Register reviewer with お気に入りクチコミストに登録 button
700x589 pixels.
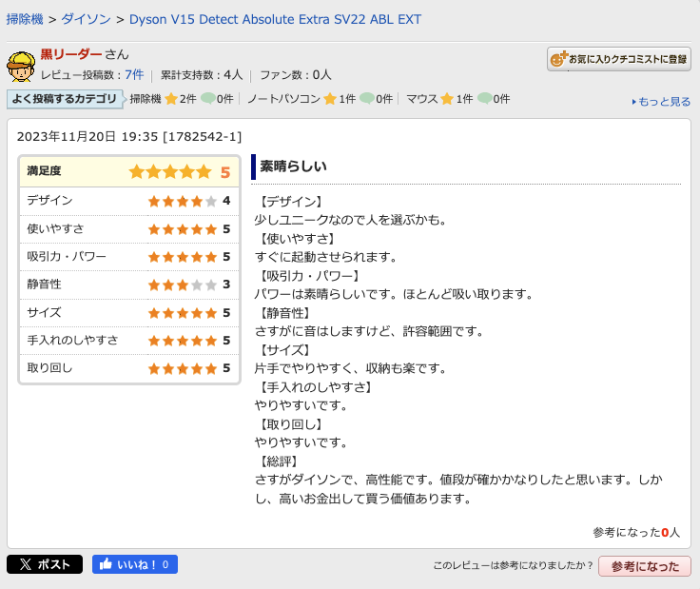pos(618,59)
